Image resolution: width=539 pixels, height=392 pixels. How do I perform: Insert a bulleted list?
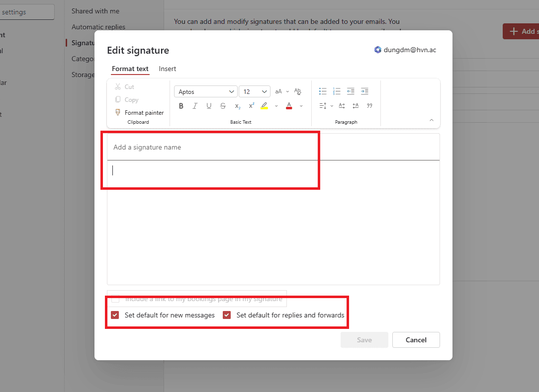pyautogui.click(x=322, y=91)
